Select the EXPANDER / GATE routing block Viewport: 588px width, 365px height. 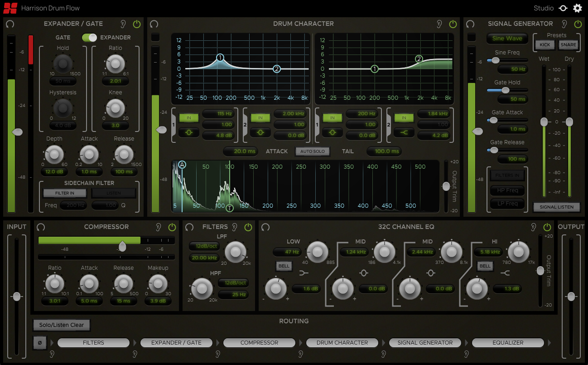coord(176,343)
